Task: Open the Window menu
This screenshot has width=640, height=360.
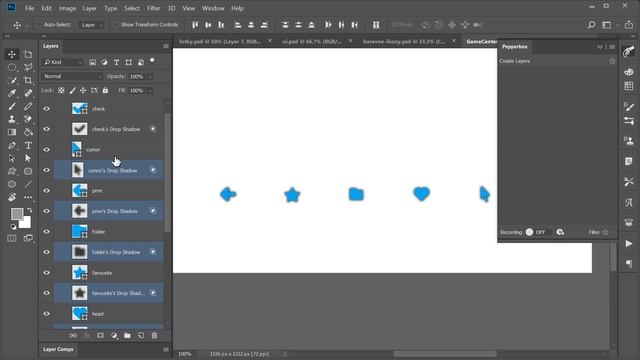Action: coord(213,8)
